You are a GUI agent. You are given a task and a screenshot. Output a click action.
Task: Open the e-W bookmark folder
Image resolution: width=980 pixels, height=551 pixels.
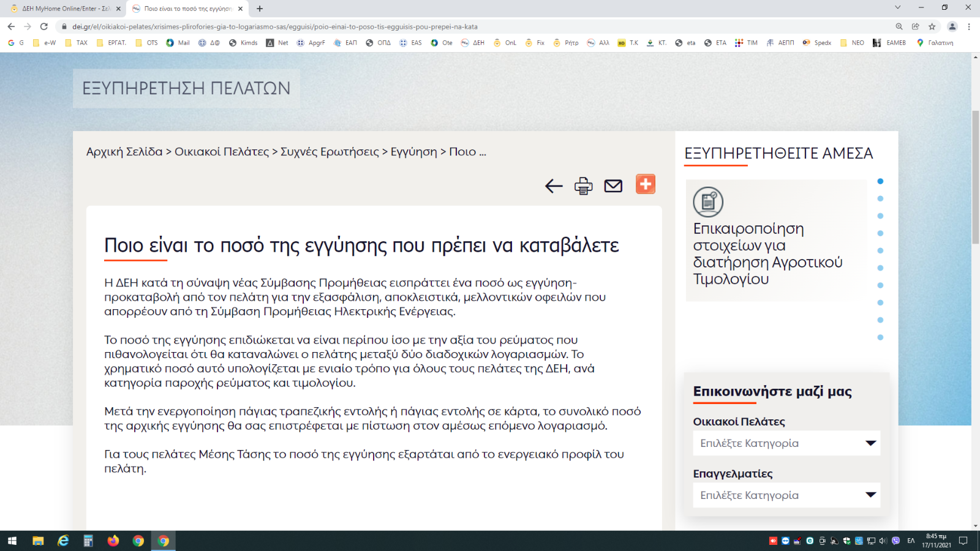point(44,43)
